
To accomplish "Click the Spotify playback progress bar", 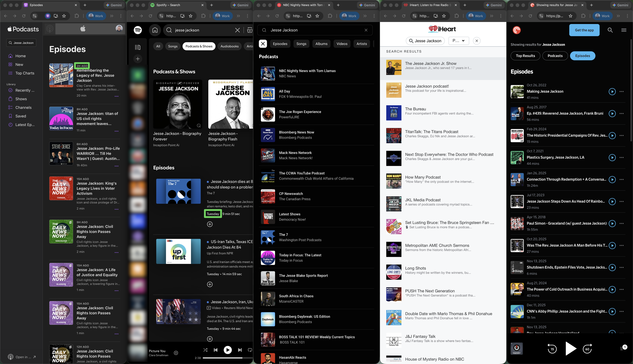I will pos(225,358).
